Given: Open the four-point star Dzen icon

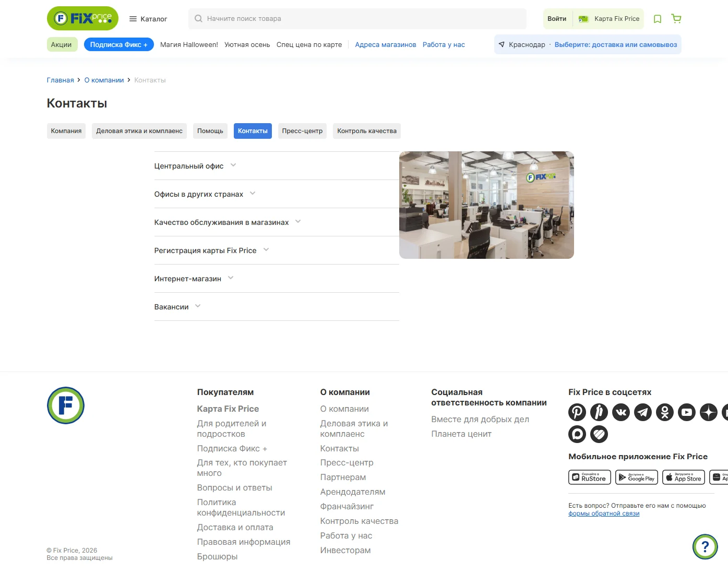Looking at the screenshot, I should point(709,412).
